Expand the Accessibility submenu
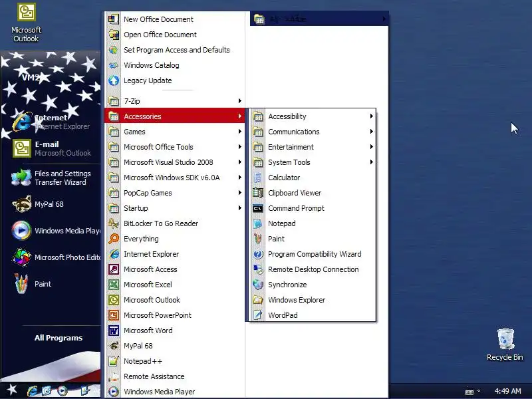 (313, 116)
